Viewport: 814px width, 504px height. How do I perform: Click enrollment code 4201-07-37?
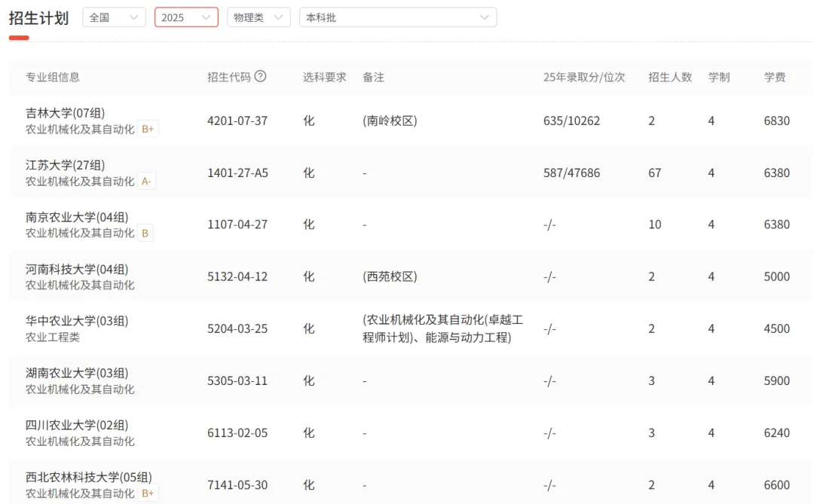click(x=237, y=121)
